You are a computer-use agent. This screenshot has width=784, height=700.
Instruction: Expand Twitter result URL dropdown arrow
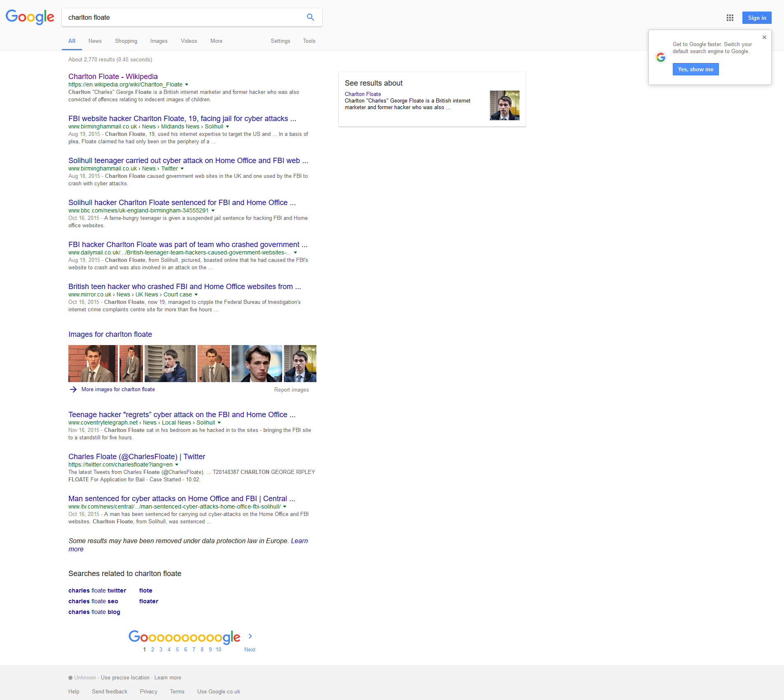coord(177,465)
